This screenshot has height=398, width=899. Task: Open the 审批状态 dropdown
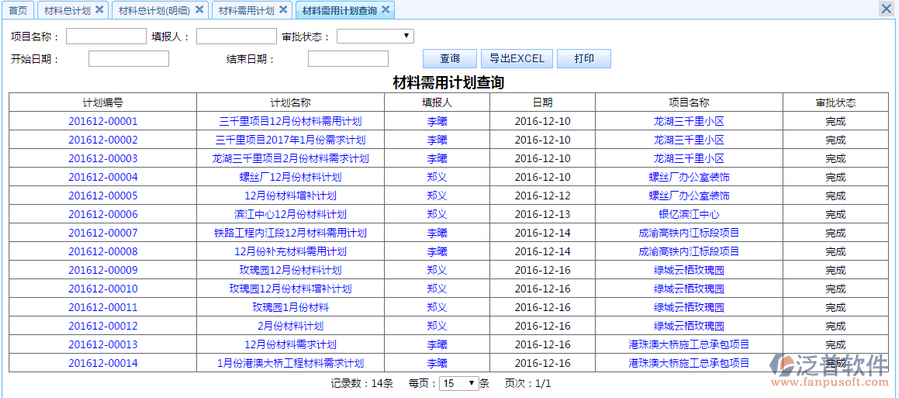pos(375,36)
